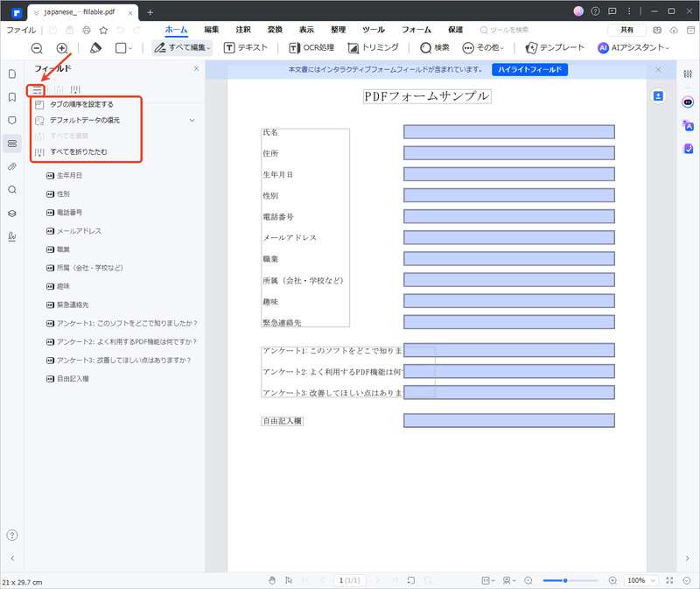This screenshot has height=589, width=700.
Task: Click the 氏名 form input field
Action: point(509,132)
